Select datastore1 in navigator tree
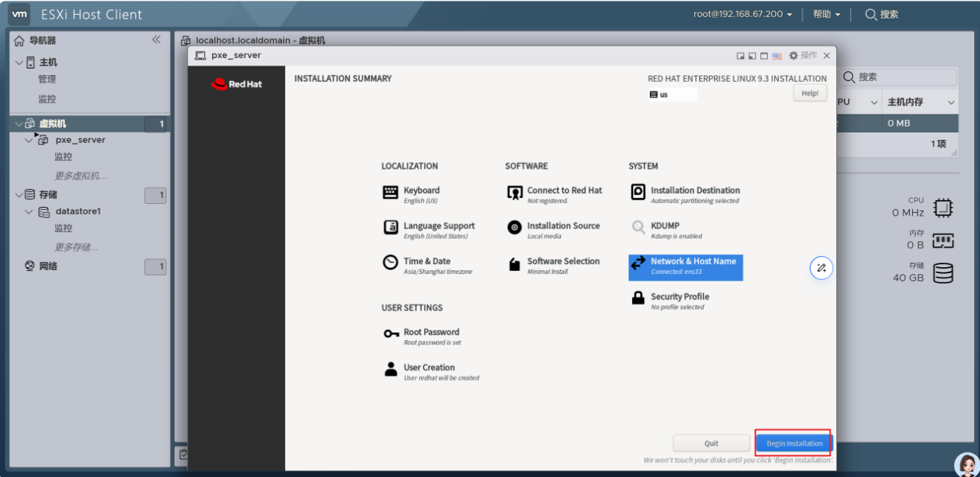The height and width of the screenshot is (477, 980). [x=78, y=211]
